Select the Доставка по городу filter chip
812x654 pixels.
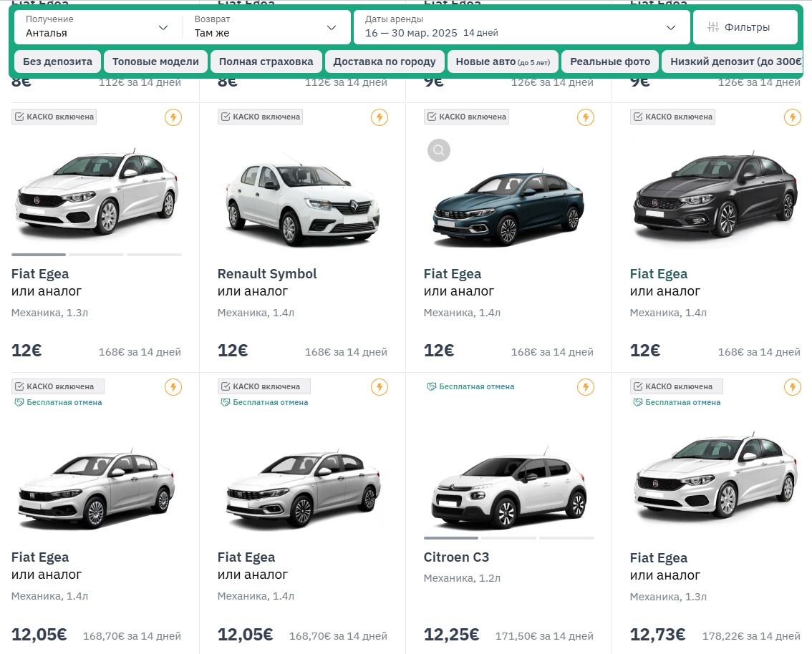point(385,62)
